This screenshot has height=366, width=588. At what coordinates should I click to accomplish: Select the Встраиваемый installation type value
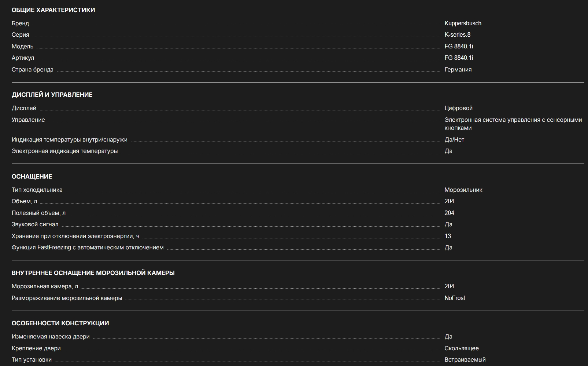click(x=465, y=359)
